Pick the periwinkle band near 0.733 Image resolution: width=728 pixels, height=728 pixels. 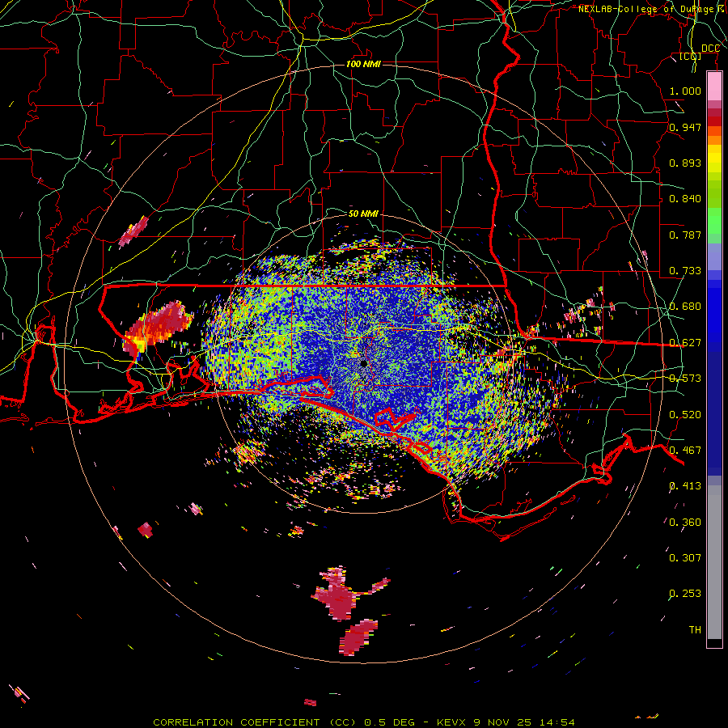point(714,256)
